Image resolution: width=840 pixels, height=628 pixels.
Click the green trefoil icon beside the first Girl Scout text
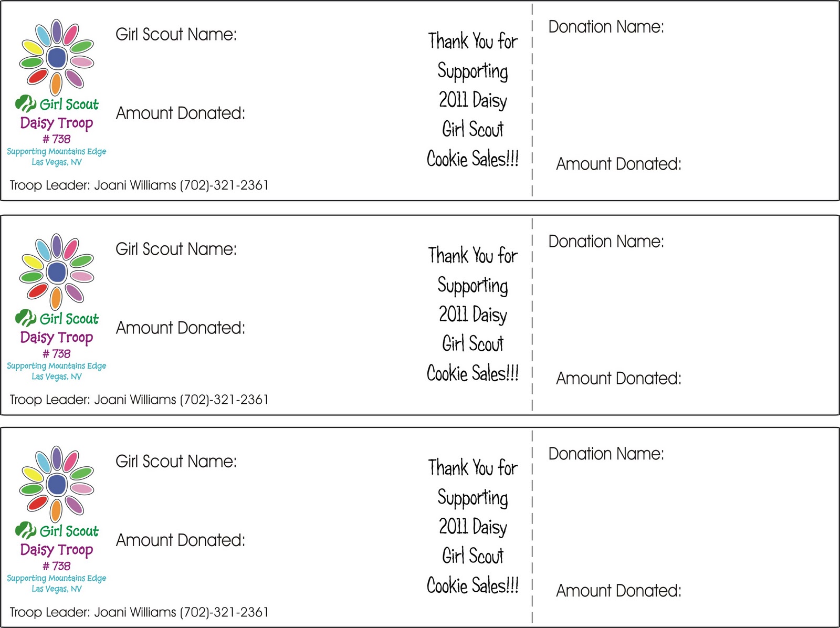[25, 103]
